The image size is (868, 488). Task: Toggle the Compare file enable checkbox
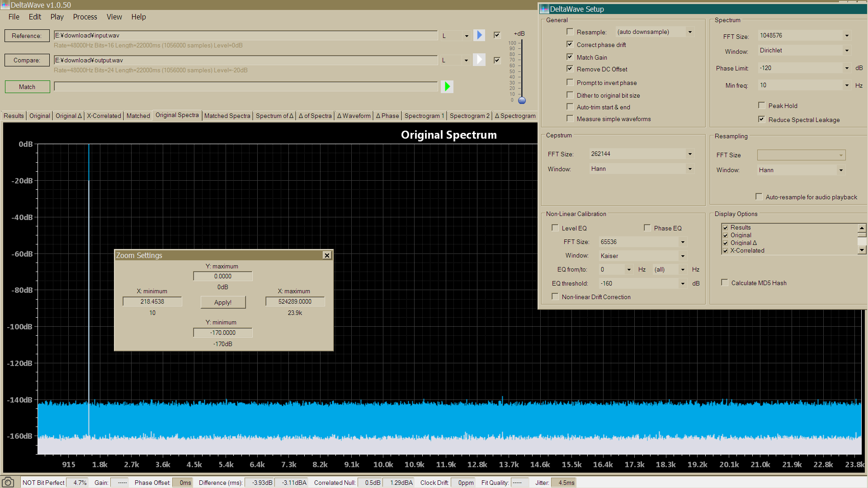[x=497, y=60]
